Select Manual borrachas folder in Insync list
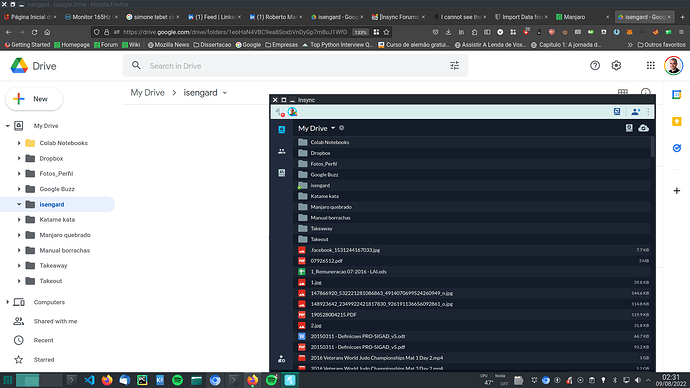The width and height of the screenshot is (690, 388). click(x=472, y=218)
